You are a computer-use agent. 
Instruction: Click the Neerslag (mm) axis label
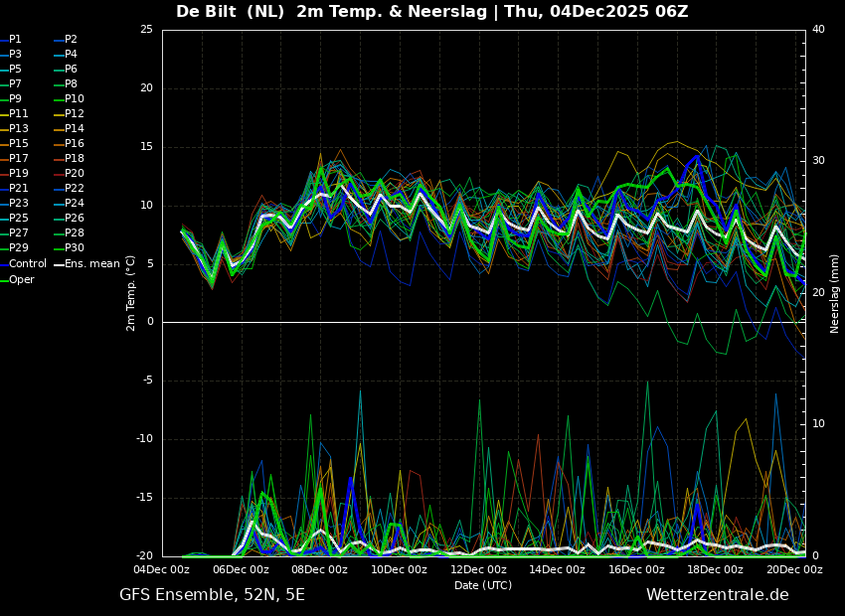[x=835, y=293]
